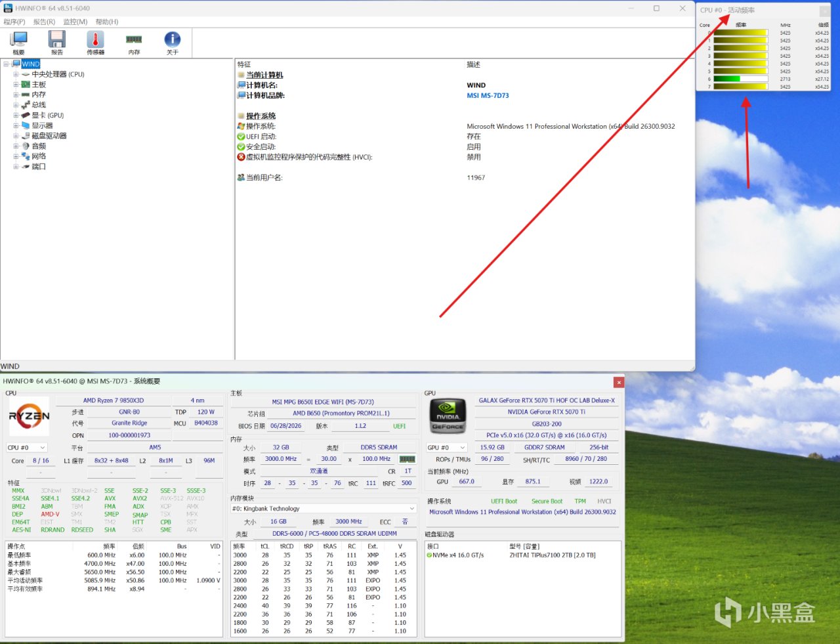Click the 8 / 16 core count field
Image resolution: width=840 pixels, height=644 pixels.
[41, 461]
